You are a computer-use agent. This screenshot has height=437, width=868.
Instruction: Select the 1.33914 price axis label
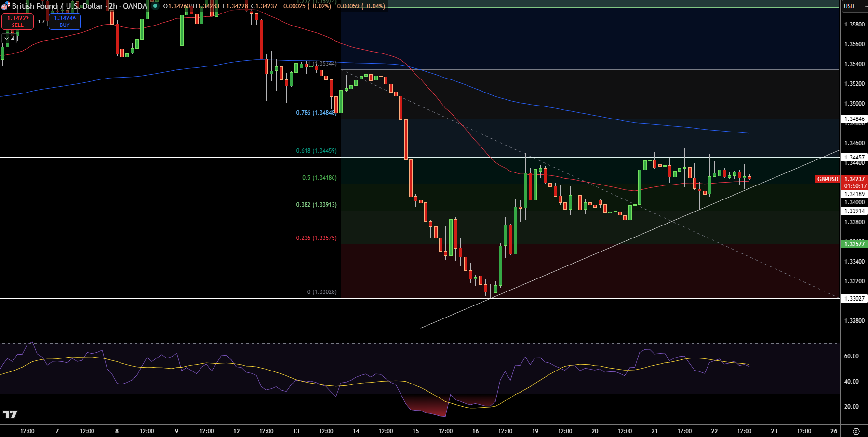click(854, 211)
